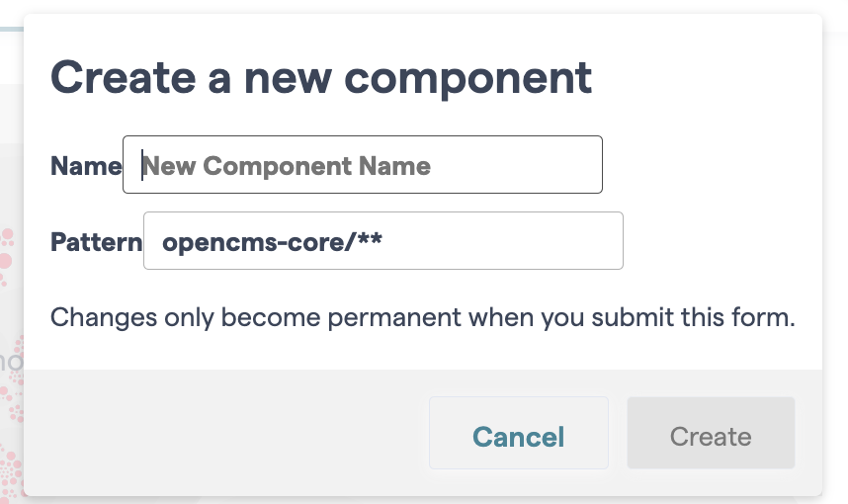Click the "Changes only become permanent" notice text
848x504 pixels.
click(x=422, y=318)
